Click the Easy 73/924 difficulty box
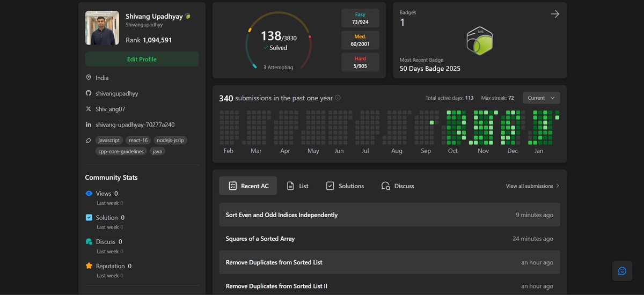The width and height of the screenshot is (644, 295). [360, 18]
